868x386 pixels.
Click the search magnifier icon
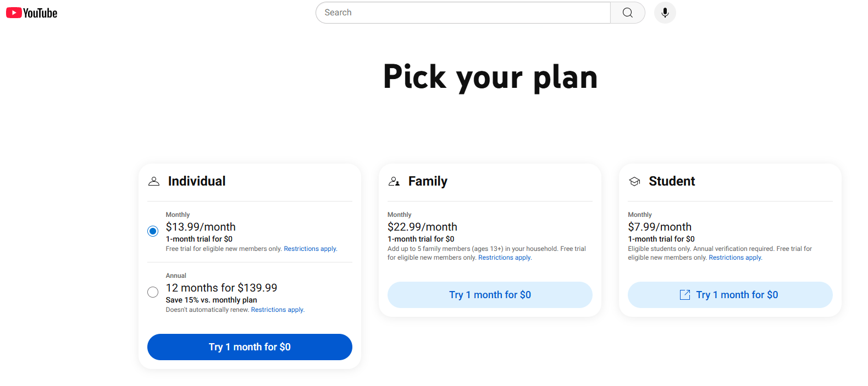tap(627, 12)
